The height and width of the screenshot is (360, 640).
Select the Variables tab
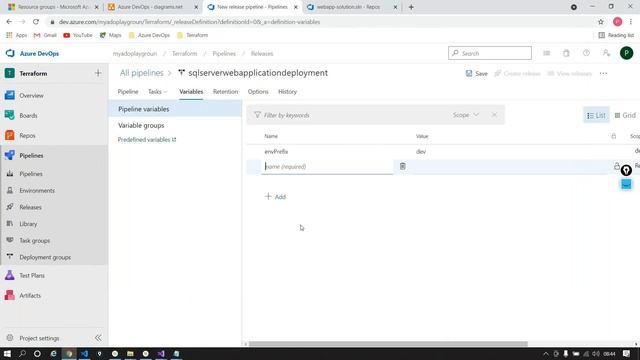(191, 92)
